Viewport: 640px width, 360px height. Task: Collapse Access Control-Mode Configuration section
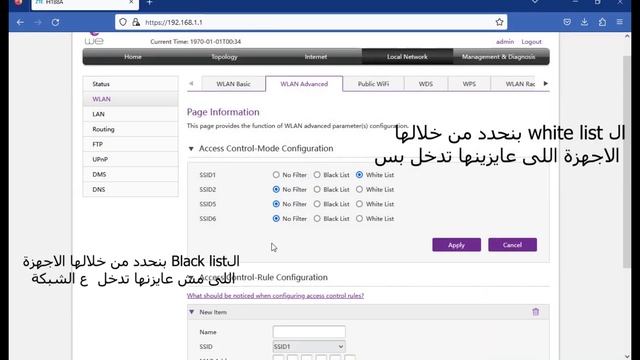(191, 149)
